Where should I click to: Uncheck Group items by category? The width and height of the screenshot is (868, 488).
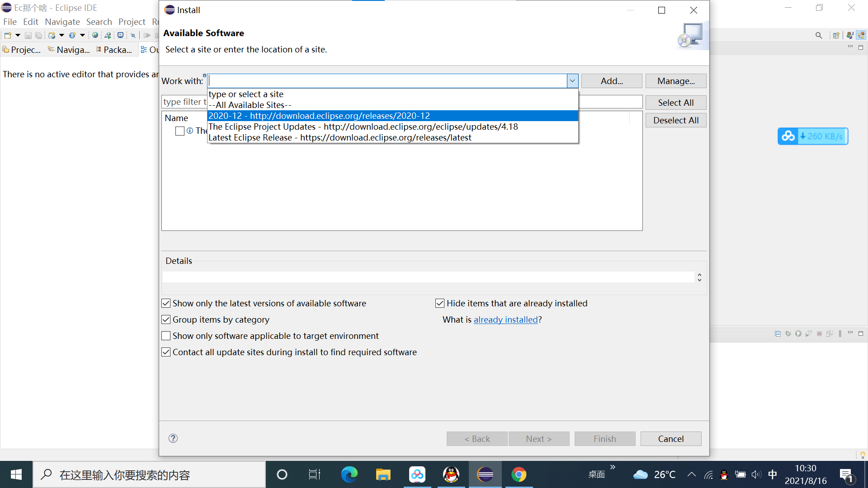pos(166,319)
